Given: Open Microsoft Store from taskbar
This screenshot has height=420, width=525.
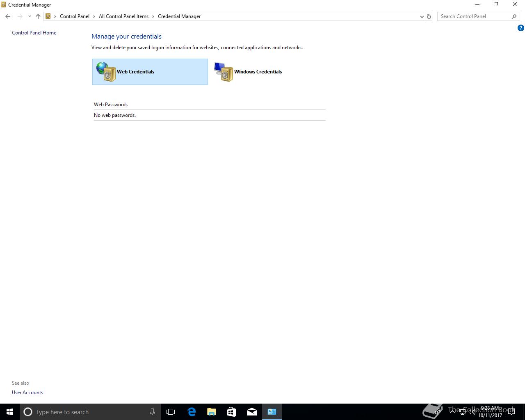Looking at the screenshot, I should 232,412.
